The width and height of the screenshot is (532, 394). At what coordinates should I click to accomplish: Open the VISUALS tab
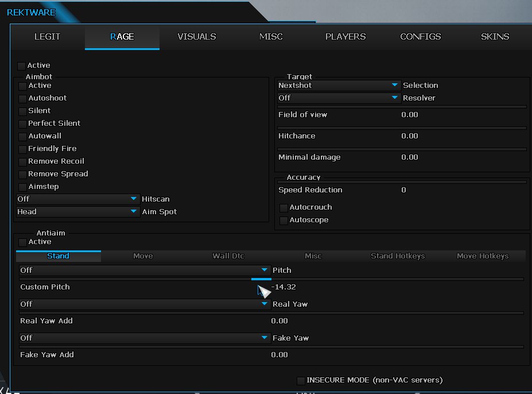click(197, 37)
